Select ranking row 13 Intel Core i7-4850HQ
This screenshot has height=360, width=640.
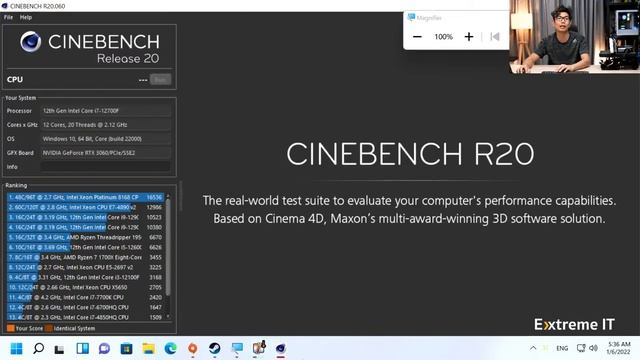tap(85, 317)
